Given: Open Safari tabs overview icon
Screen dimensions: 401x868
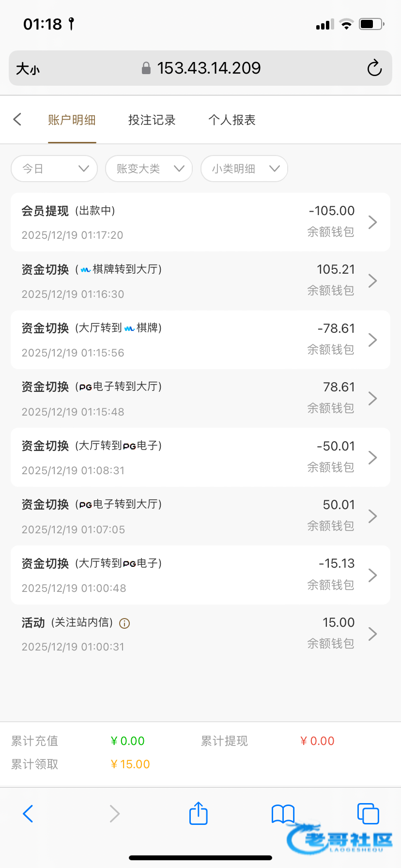Looking at the screenshot, I should (x=368, y=813).
